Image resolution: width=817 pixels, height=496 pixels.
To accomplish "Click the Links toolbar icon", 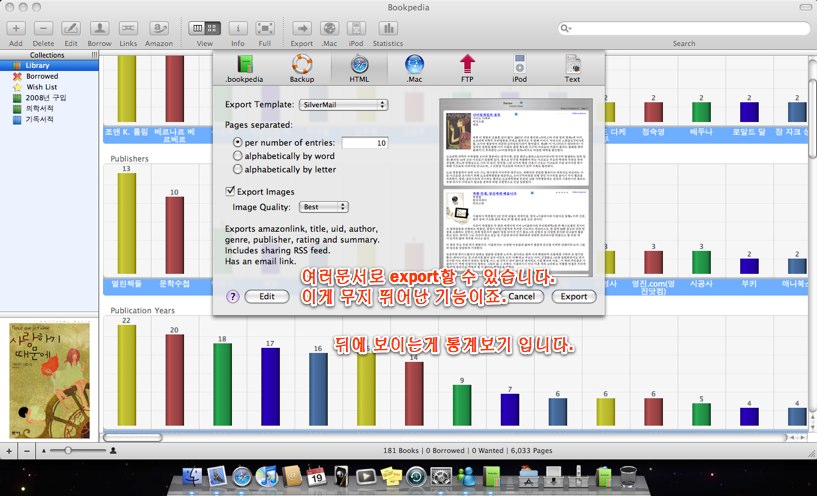I will click(x=128, y=28).
